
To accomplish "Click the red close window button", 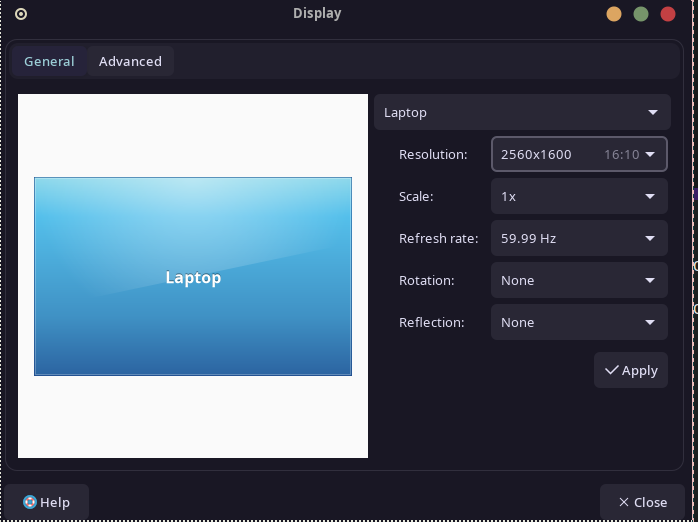I will point(668,14).
